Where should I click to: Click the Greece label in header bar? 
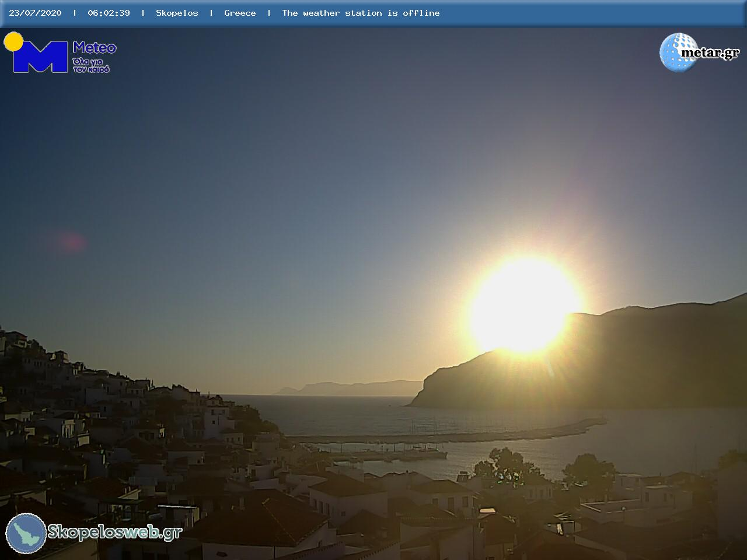(240, 13)
